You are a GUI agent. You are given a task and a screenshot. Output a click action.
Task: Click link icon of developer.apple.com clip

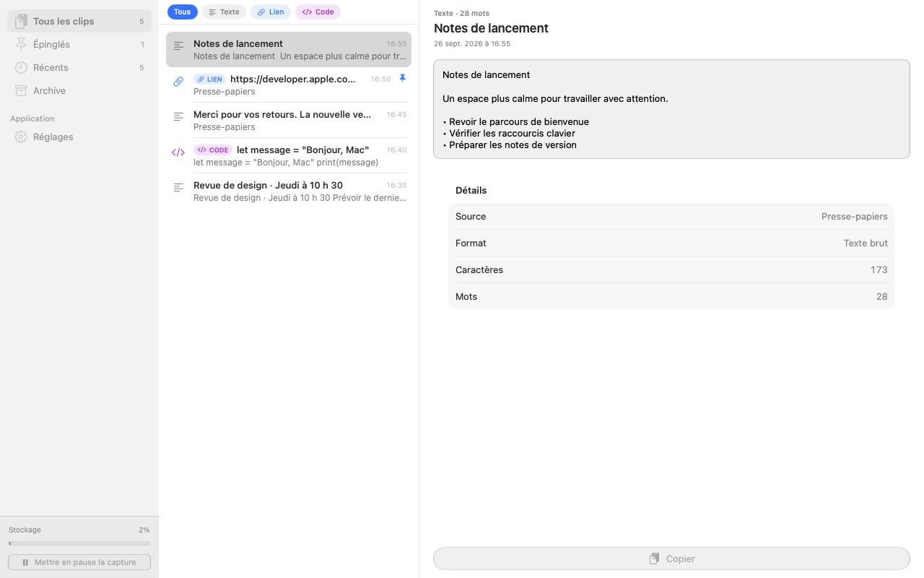pyautogui.click(x=178, y=82)
